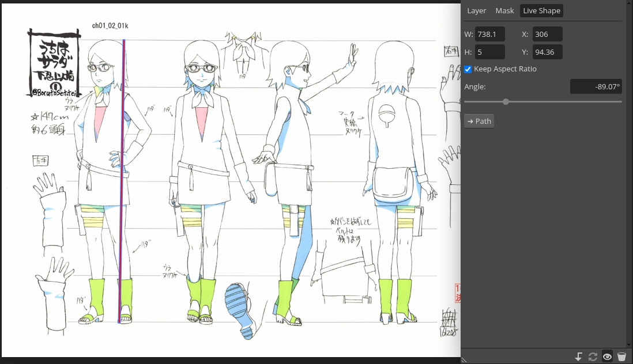Click the H height input field
Image resolution: width=633 pixels, height=364 pixels.
tap(489, 52)
